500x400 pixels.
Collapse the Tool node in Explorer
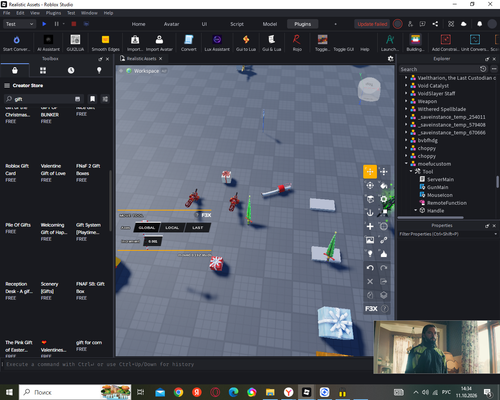(411, 171)
